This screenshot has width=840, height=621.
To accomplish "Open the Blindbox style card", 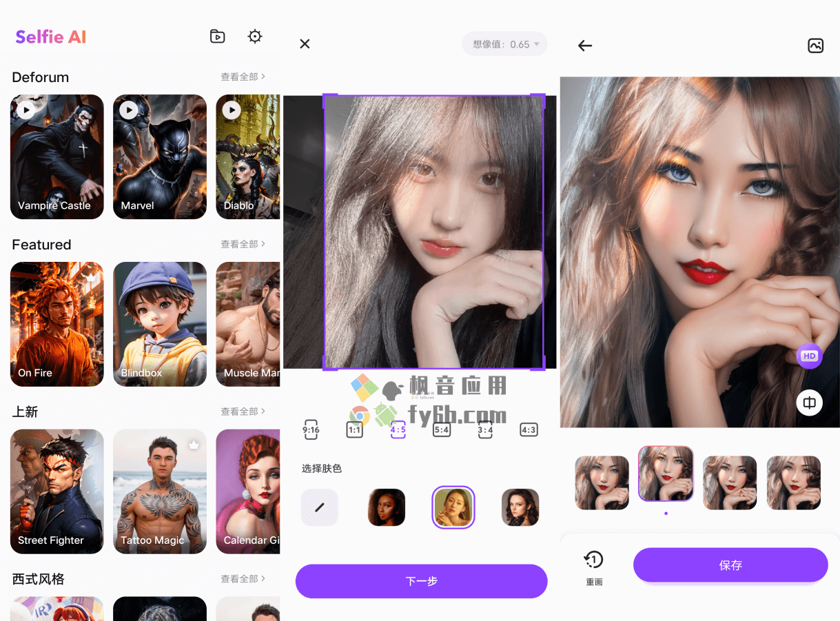I will [x=160, y=324].
